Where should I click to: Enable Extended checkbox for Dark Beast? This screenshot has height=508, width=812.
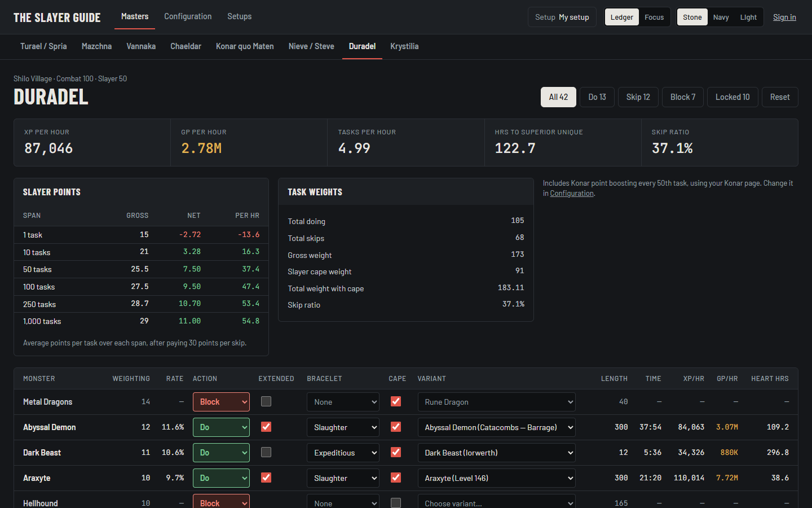pos(266,452)
